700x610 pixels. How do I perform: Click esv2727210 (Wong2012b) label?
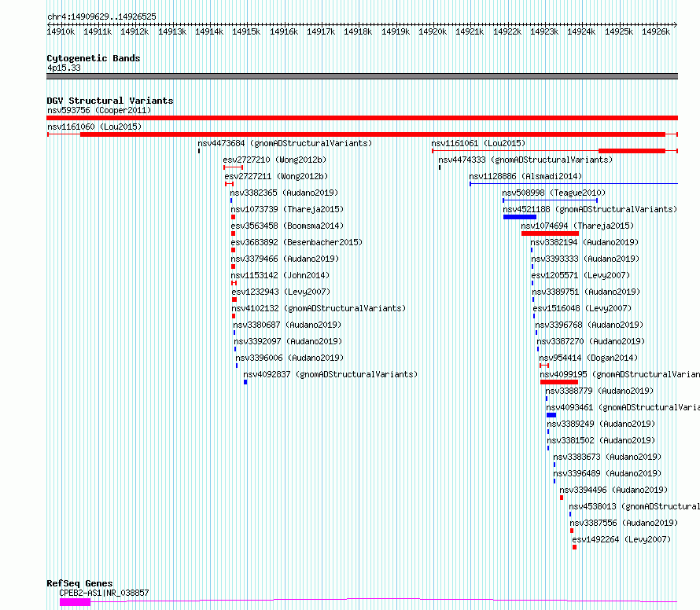click(274, 160)
